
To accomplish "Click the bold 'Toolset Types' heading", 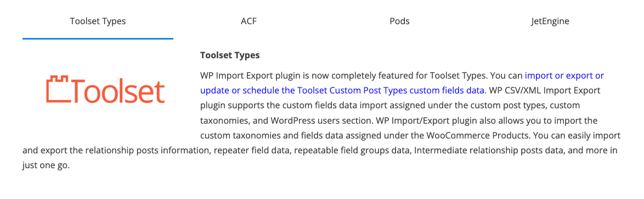I will point(230,54).
